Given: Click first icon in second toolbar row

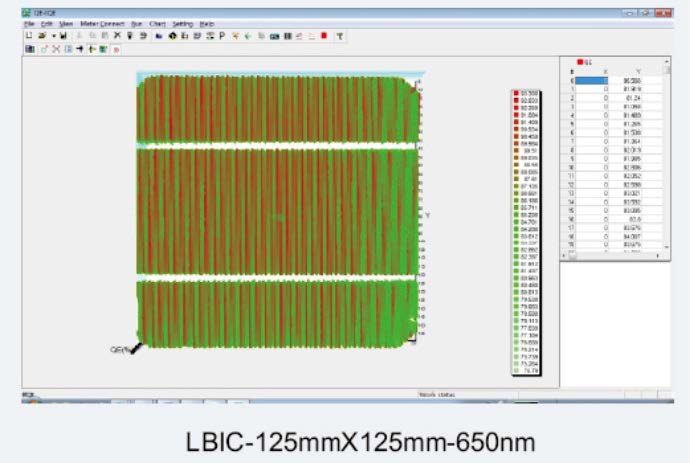Looking at the screenshot, I should (x=29, y=48).
